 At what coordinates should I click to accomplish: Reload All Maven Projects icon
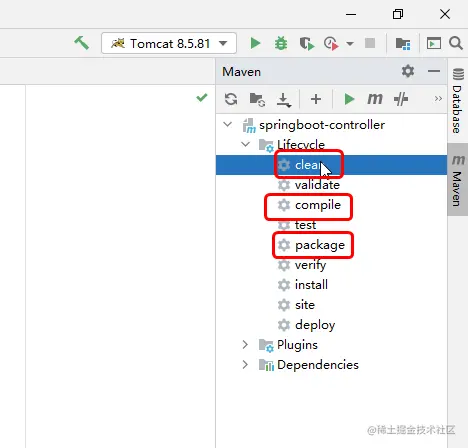(231, 99)
